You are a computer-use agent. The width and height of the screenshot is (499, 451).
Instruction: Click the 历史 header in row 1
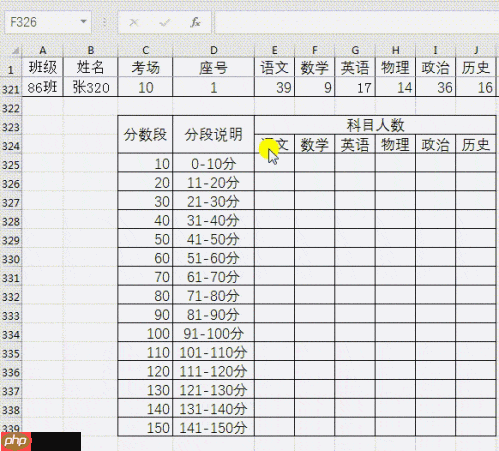pos(475,68)
